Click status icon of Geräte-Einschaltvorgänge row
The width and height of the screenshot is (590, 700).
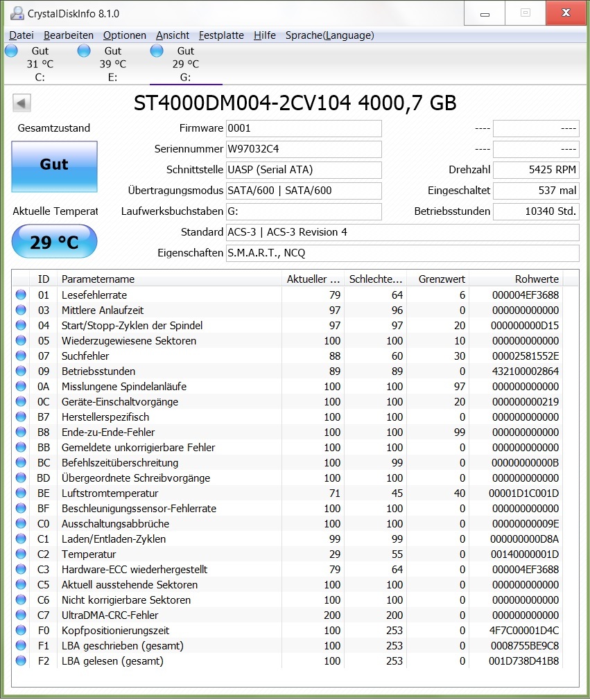coord(21,401)
